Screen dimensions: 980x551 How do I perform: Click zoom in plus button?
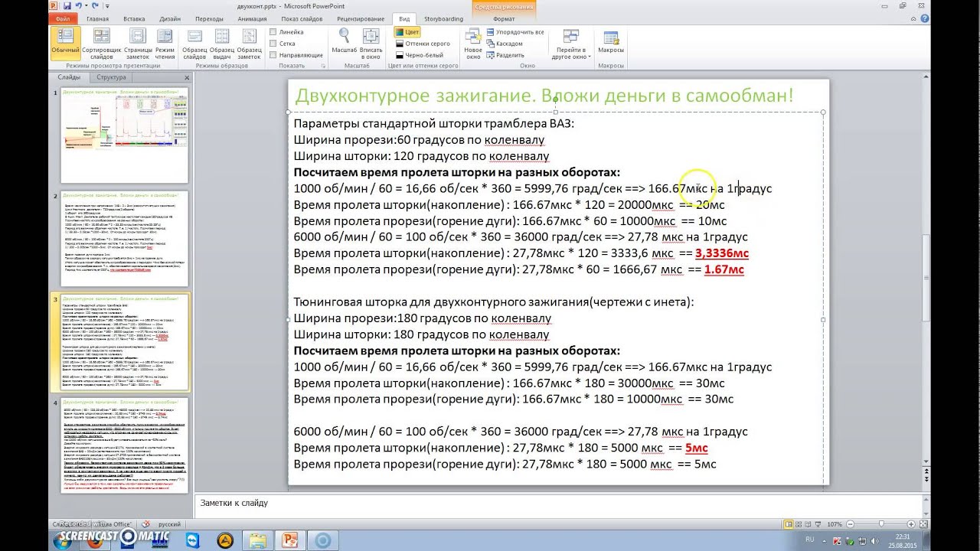coord(911,524)
